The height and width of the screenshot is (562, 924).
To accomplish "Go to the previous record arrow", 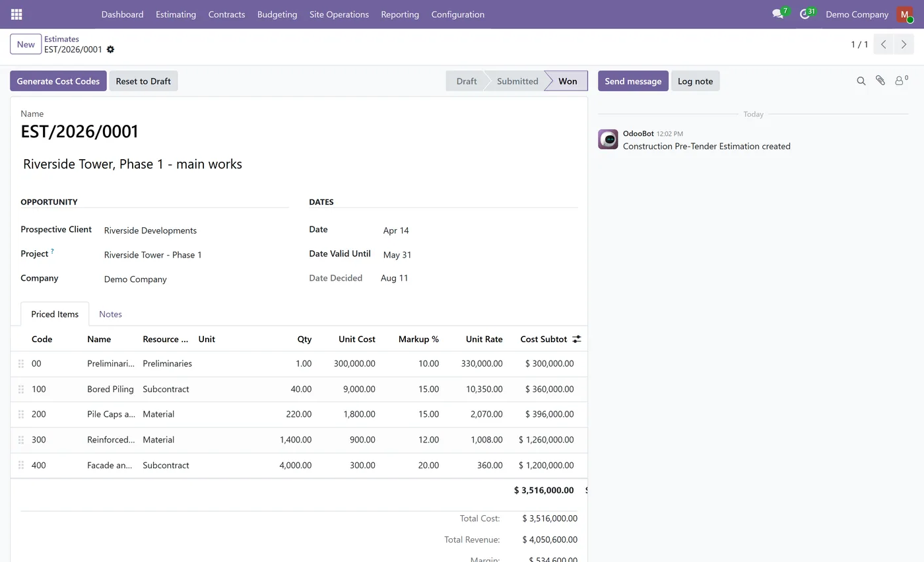I will point(884,44).
